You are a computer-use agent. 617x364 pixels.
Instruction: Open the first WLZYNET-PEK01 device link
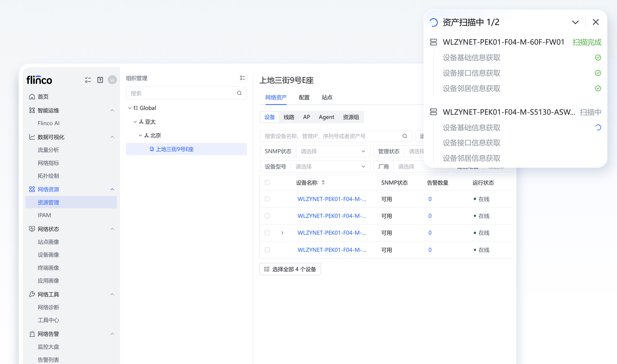(332, 199)
